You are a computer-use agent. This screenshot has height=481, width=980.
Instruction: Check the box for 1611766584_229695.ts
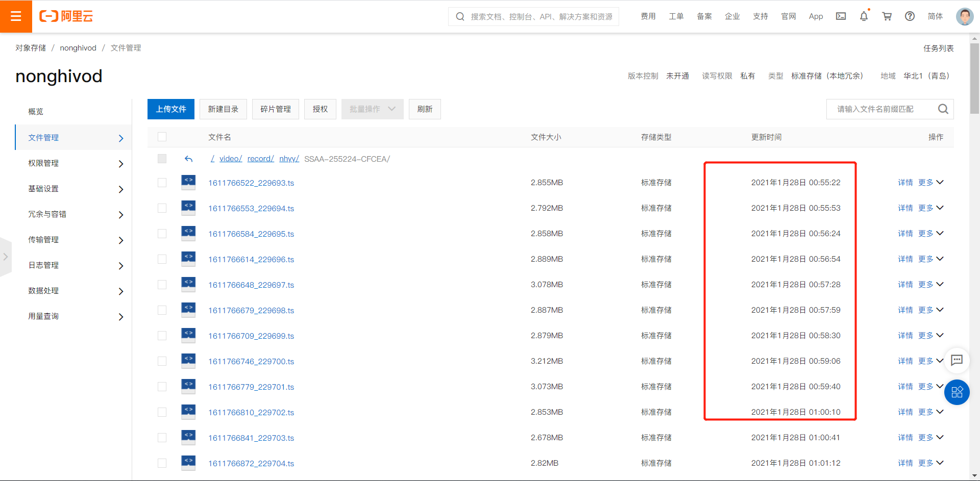pyautogui.click(x=162, y=234)
